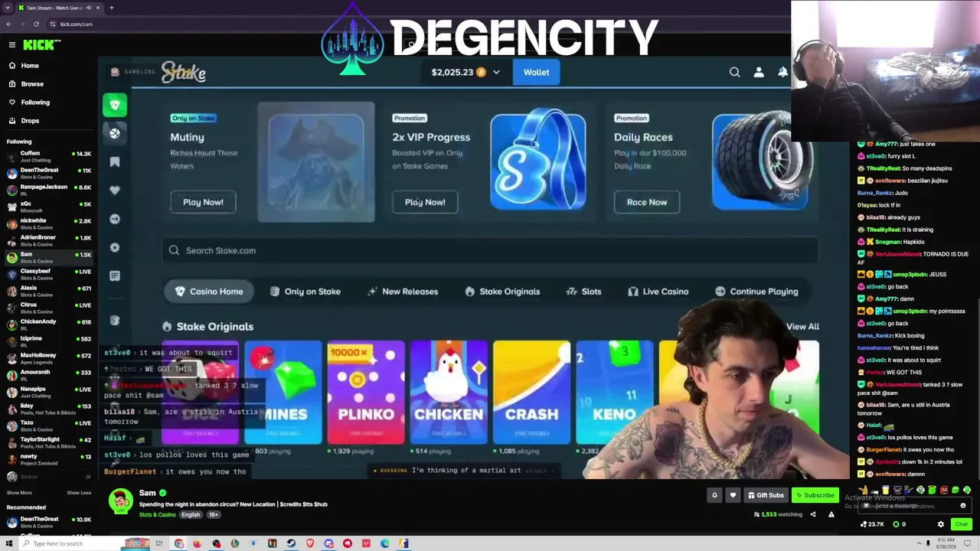Screen dimensions: 980x551
Task: Select the Live Casino tab
Action: 658,292
